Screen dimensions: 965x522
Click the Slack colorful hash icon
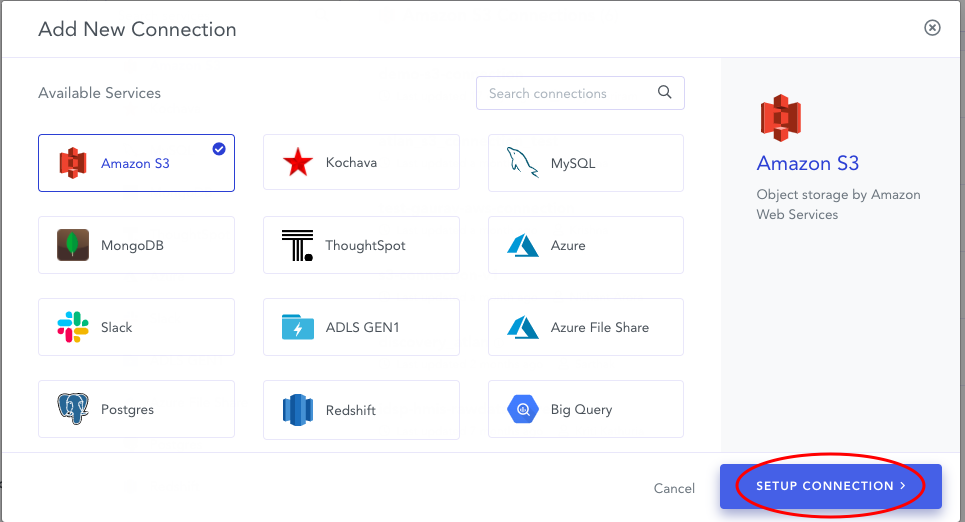[73, 327]
